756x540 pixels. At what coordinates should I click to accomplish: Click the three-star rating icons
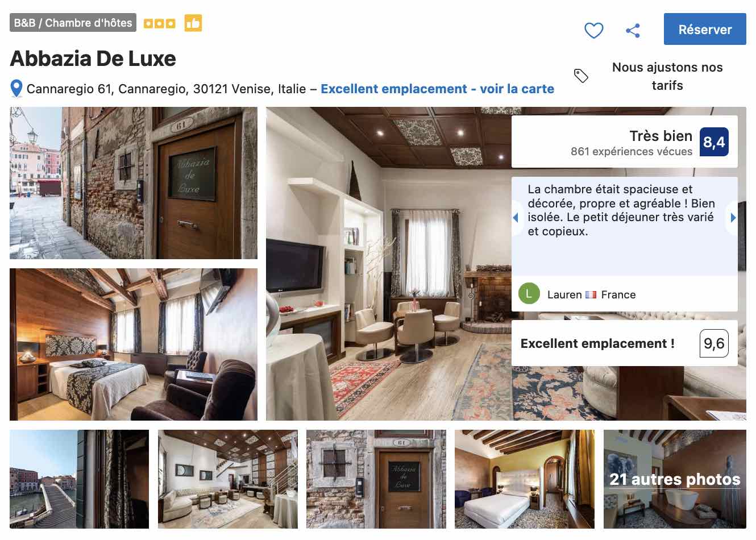[x=159, y=23]
